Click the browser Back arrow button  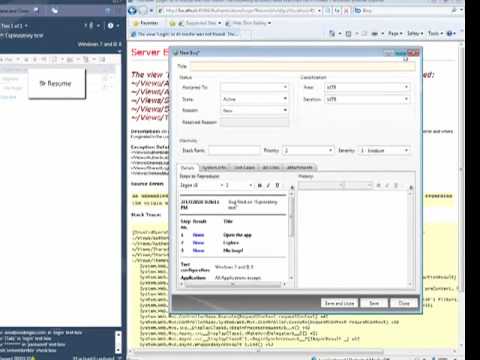(x=132, y=11)
